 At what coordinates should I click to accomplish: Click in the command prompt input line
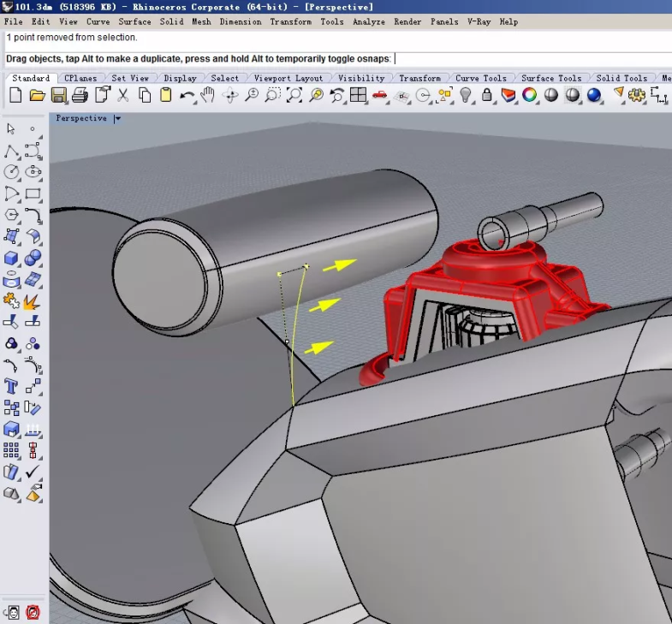[x=514, y=58]
